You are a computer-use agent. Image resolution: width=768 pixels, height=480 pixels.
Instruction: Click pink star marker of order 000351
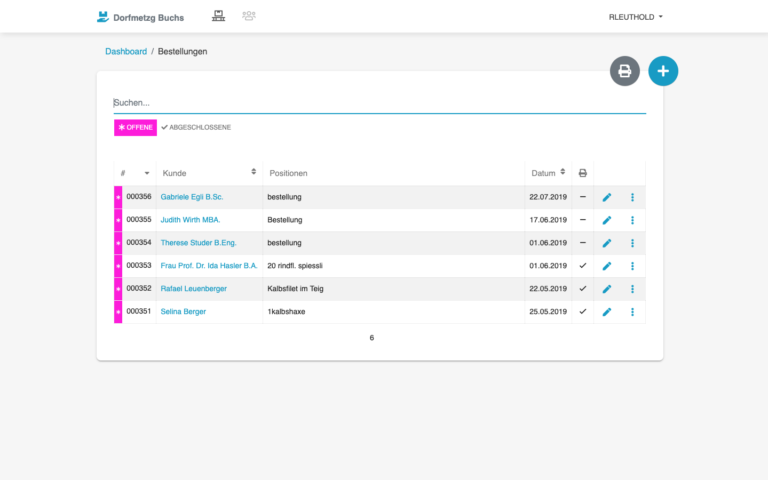pyautogui.click(x=118, y=312)
